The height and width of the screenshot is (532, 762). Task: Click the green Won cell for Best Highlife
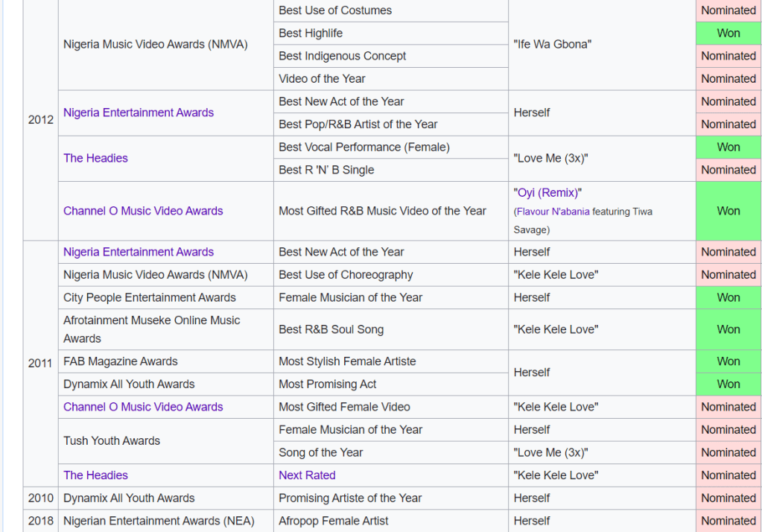728,33
